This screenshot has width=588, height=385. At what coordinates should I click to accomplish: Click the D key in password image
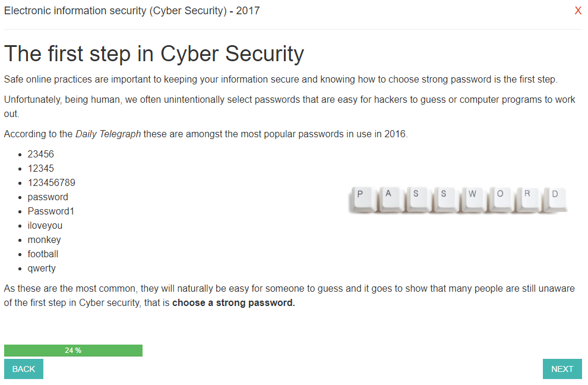[556, 199]
